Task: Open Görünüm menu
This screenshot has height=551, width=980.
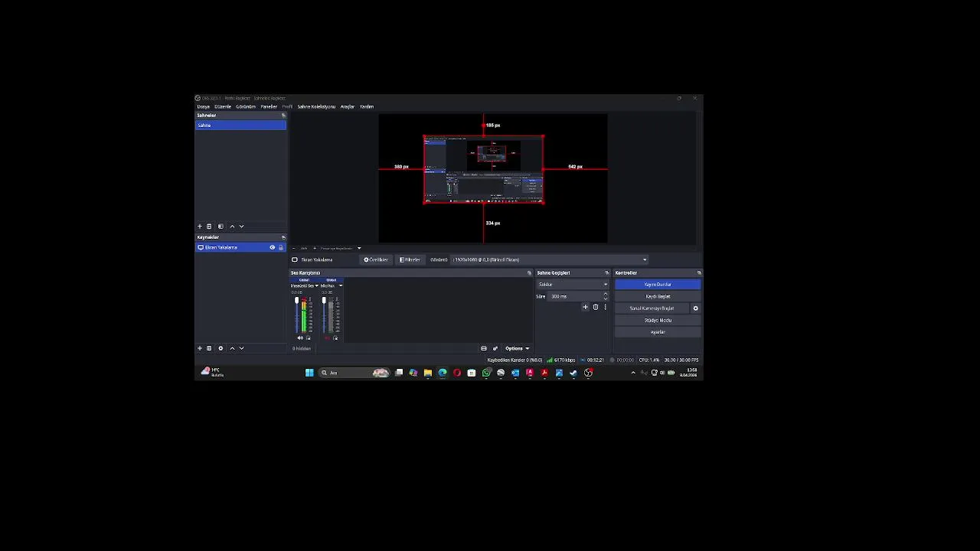Action: click(246, 107)
